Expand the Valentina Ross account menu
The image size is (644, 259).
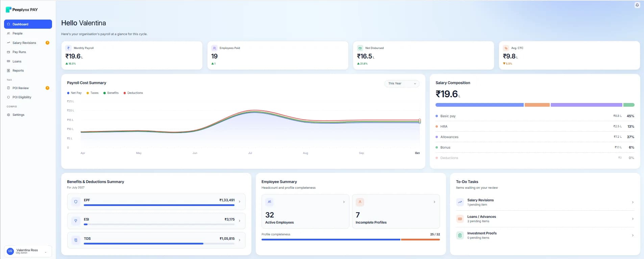pyautogui.click(x=28, y=251)
